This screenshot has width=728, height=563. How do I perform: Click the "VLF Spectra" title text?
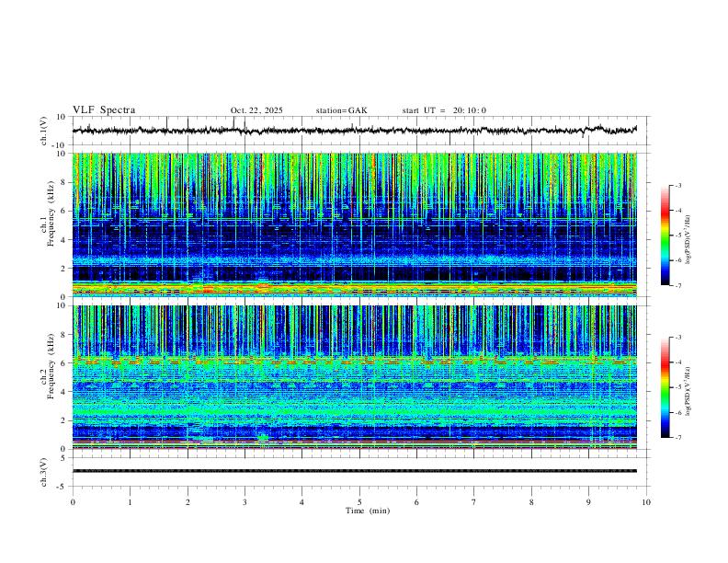tap(104, 110)
